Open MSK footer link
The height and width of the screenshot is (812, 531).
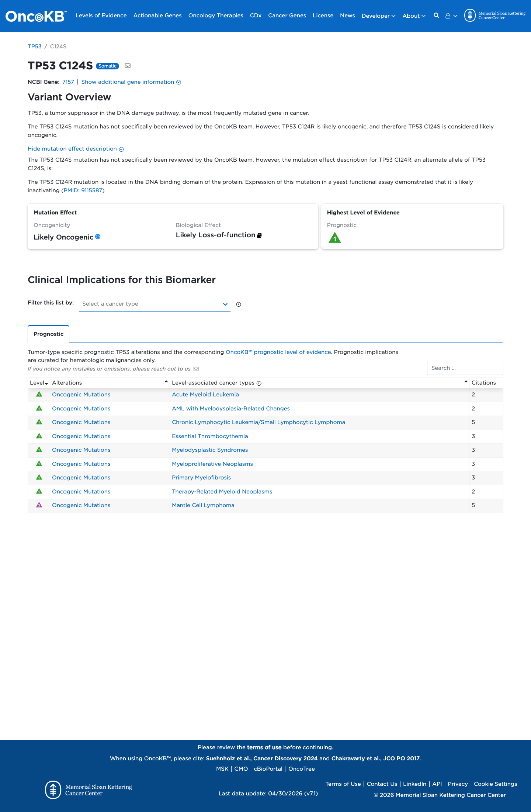pos(222,769)
